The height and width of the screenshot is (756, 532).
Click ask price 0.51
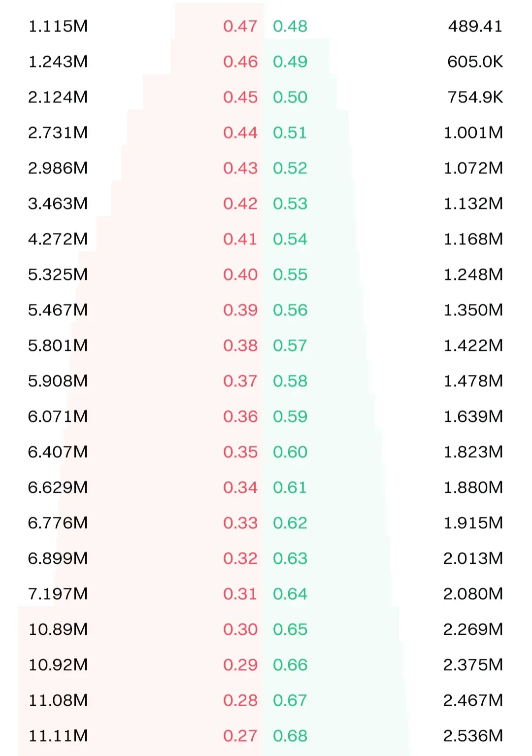pos(290,133)
